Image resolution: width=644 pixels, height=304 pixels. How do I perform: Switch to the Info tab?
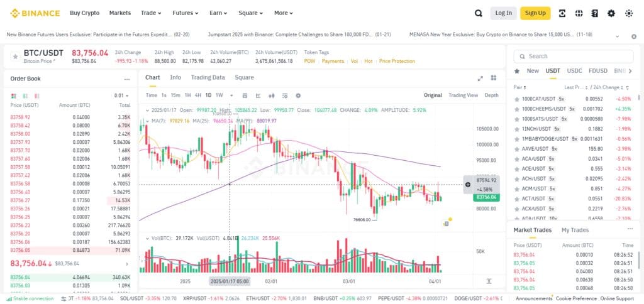point(175,77)
